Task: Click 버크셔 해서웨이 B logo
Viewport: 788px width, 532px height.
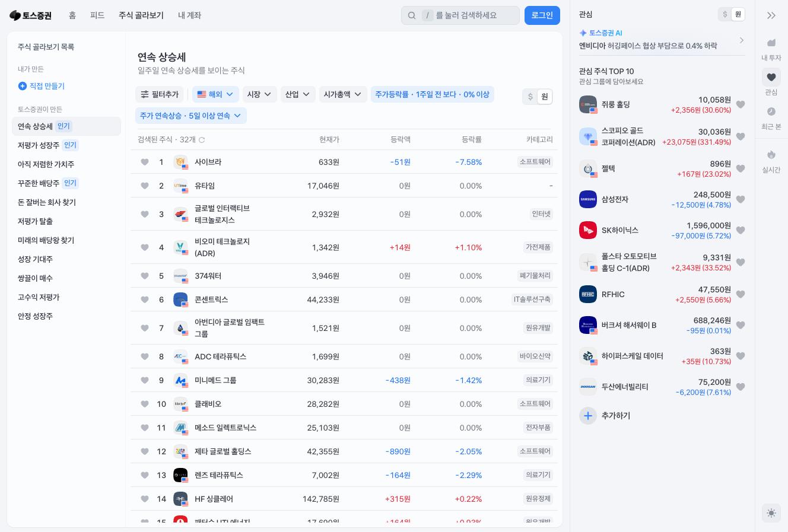Action: [588, 325]
